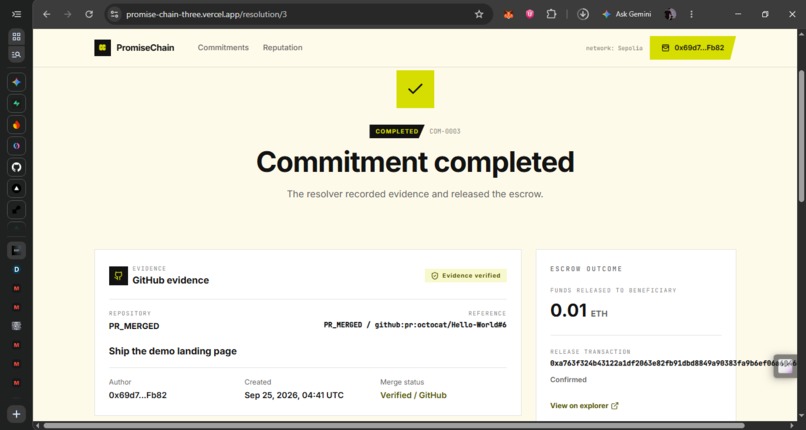Open the browser three-dot menu

691,14
